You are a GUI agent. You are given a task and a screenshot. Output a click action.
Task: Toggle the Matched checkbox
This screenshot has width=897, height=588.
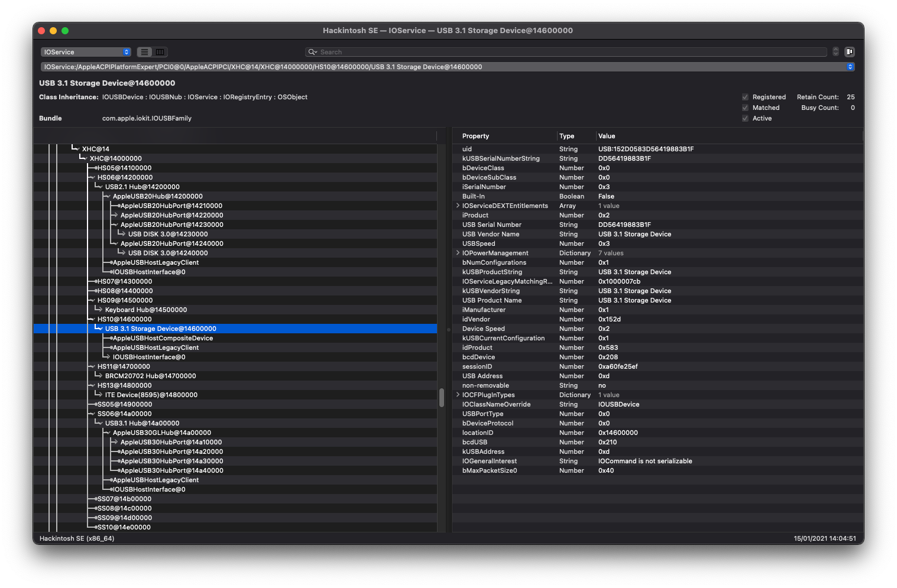coord(745,108)
